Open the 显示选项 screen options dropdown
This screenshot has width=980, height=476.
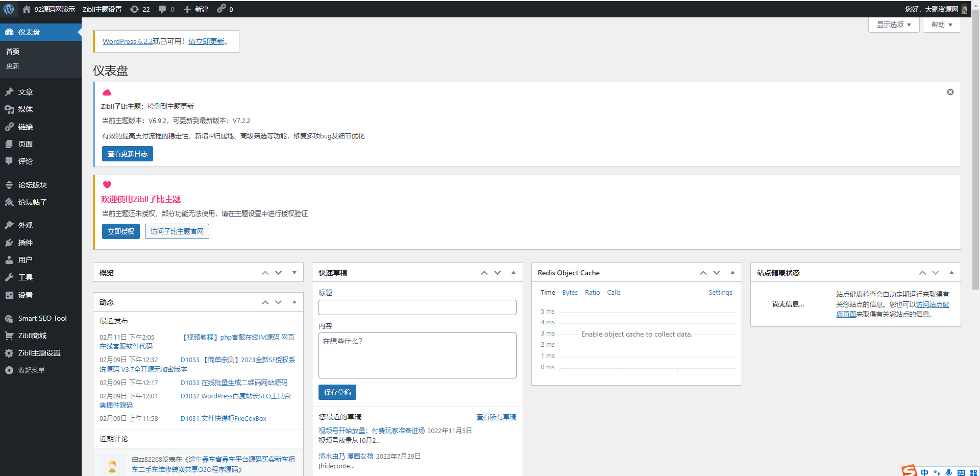coord(894,25)
